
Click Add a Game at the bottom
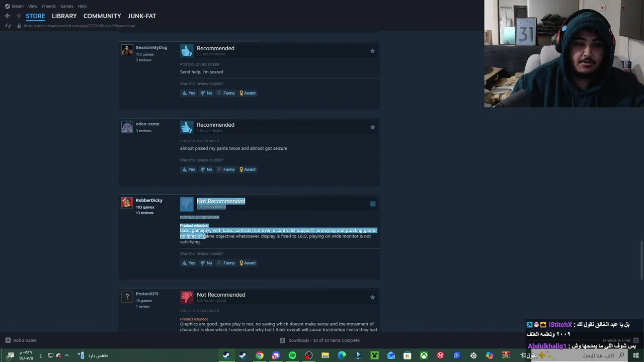point(21,340)
